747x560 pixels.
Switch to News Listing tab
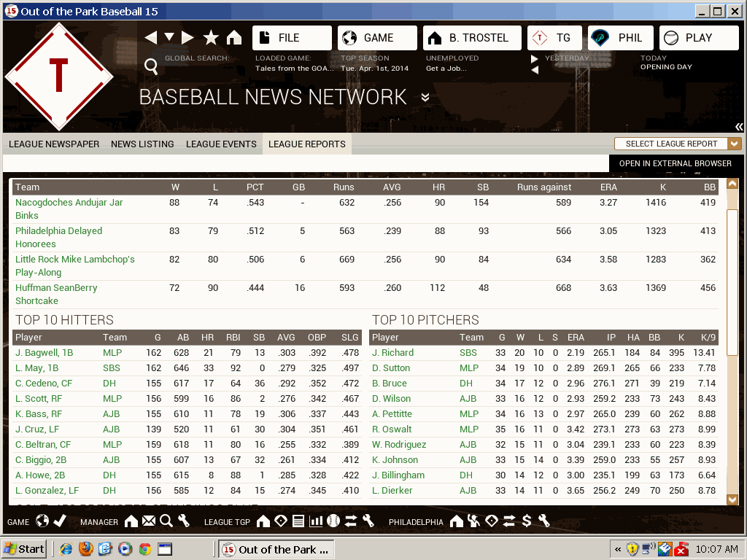point(142,144)
